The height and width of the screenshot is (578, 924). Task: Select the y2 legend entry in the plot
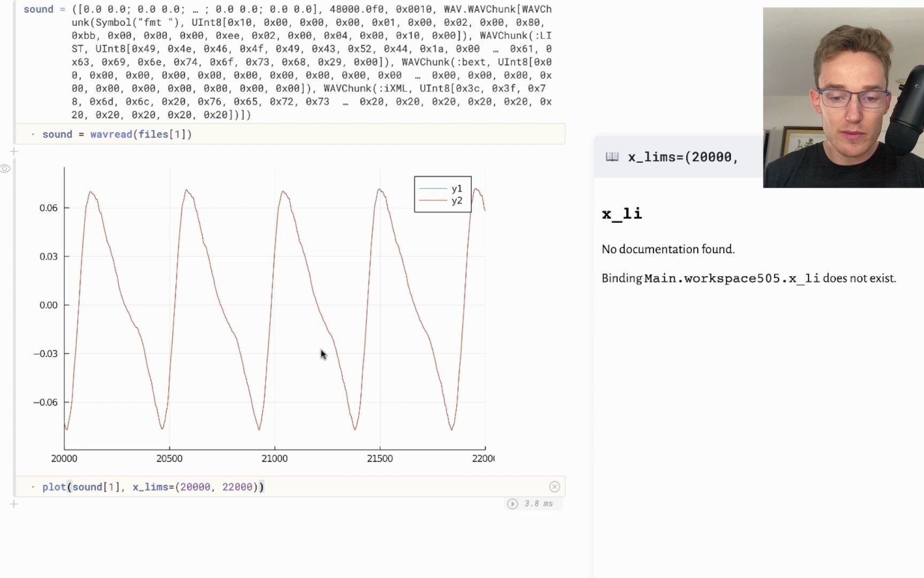pyautogui.click(x=442, y=201)
